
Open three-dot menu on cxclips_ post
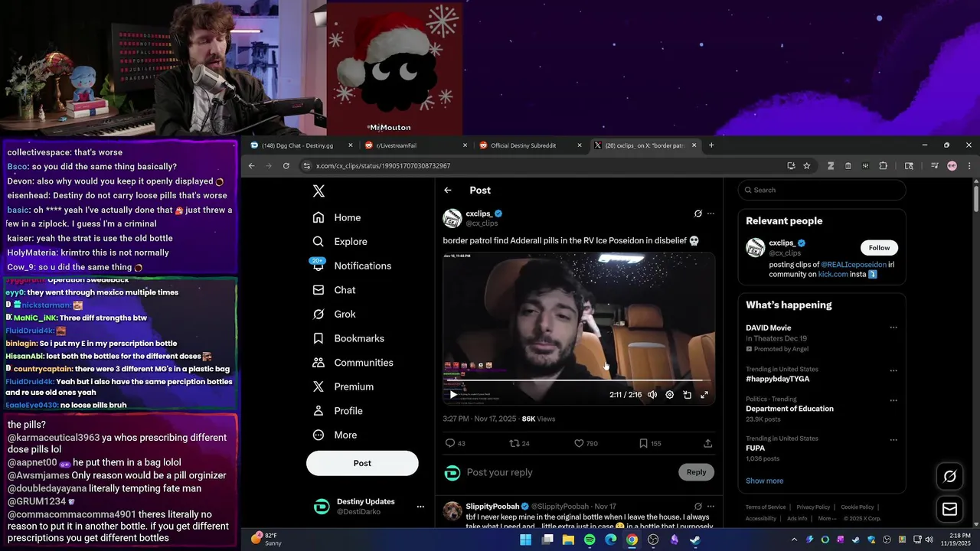(710, 214)
